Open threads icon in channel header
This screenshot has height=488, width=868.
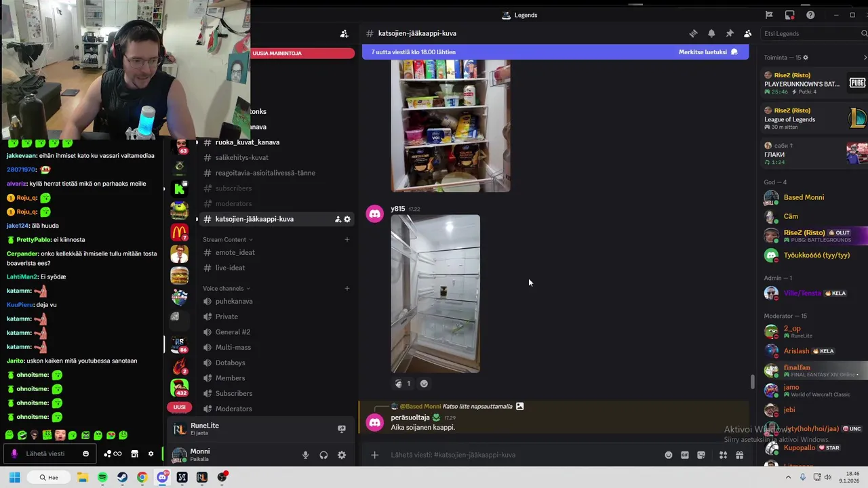pos(693,33)
